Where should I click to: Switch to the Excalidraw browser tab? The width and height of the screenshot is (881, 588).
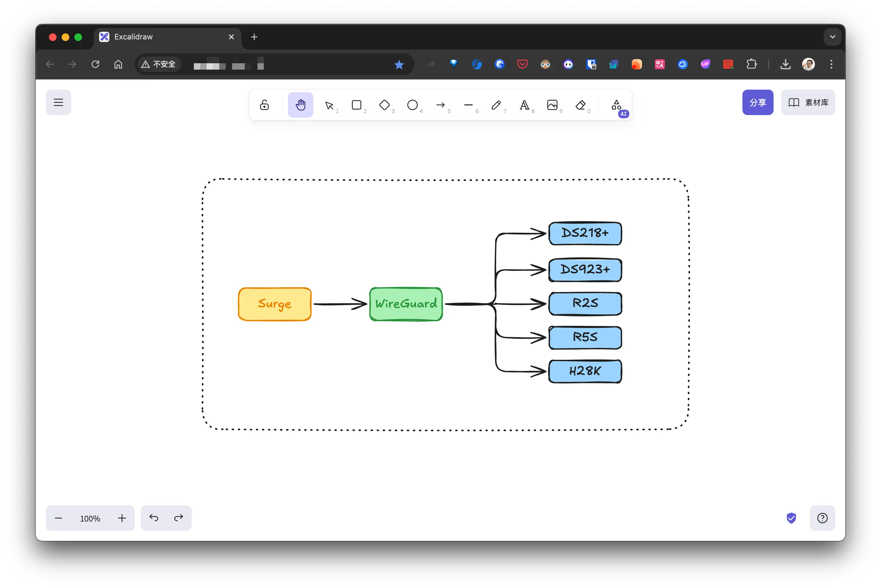pyautogui.click(x=161, y=37)
